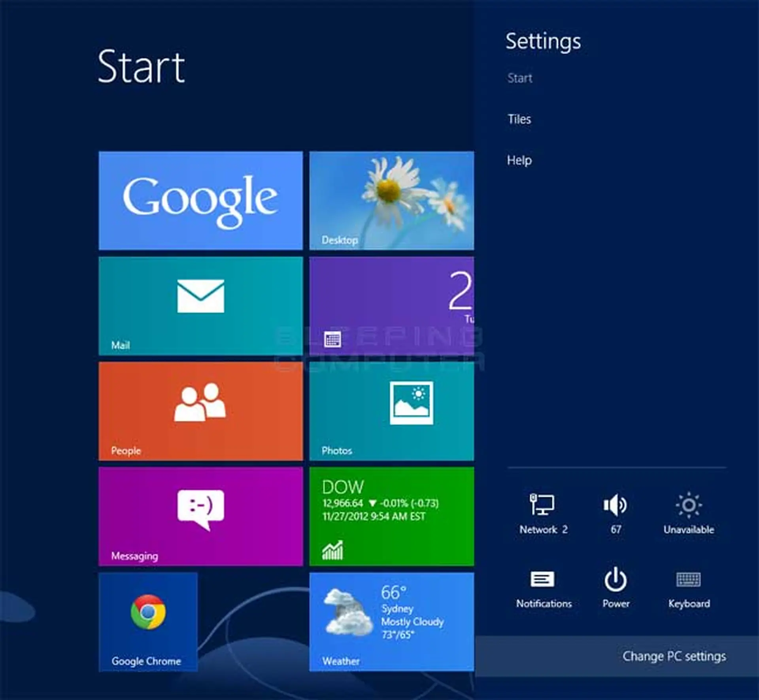Open the Google tile
The image size is (759, 700).
coord(200,199)
